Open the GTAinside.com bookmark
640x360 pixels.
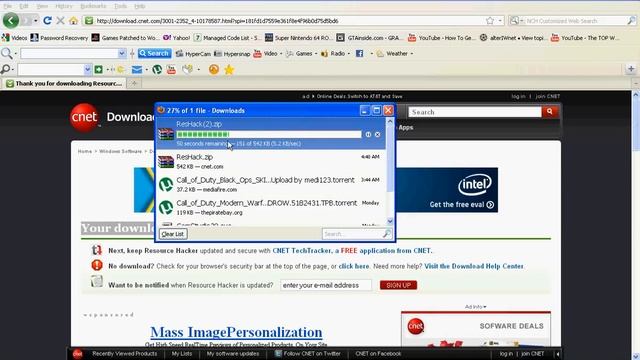pyautogui.click(x=370, y=38)
